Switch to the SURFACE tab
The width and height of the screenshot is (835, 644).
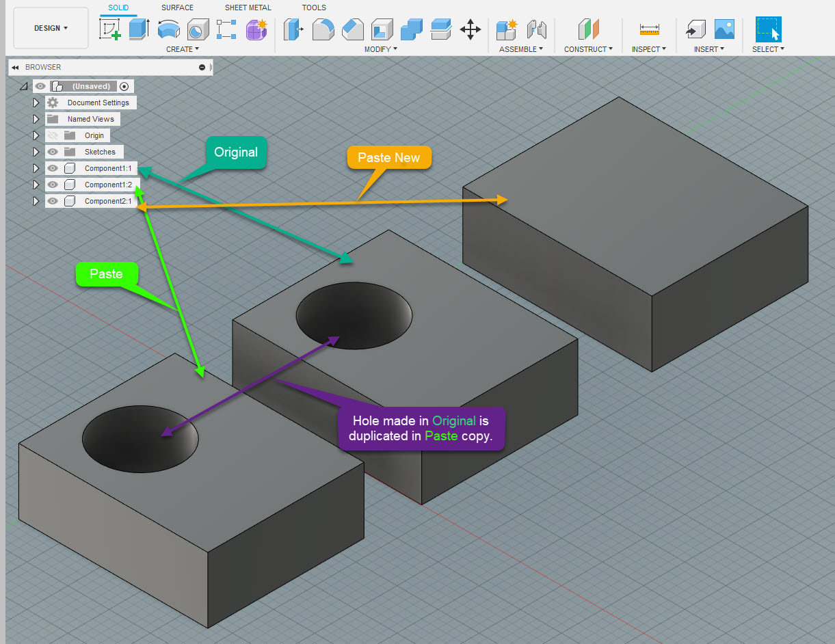(177, 8)
